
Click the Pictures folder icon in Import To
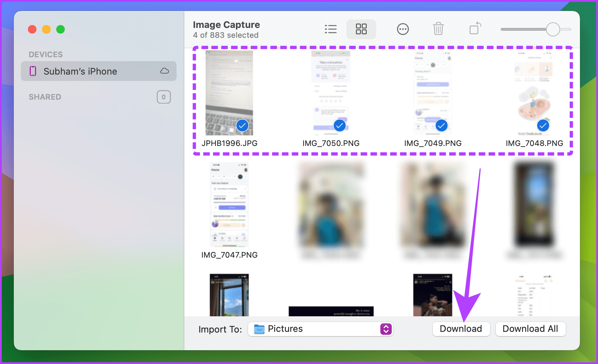(259, 329)
